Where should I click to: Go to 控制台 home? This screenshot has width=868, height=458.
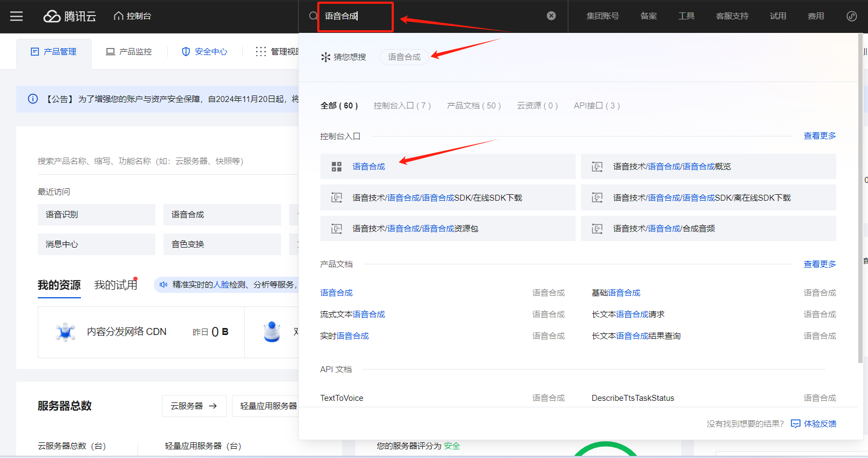tap(132, 16)
